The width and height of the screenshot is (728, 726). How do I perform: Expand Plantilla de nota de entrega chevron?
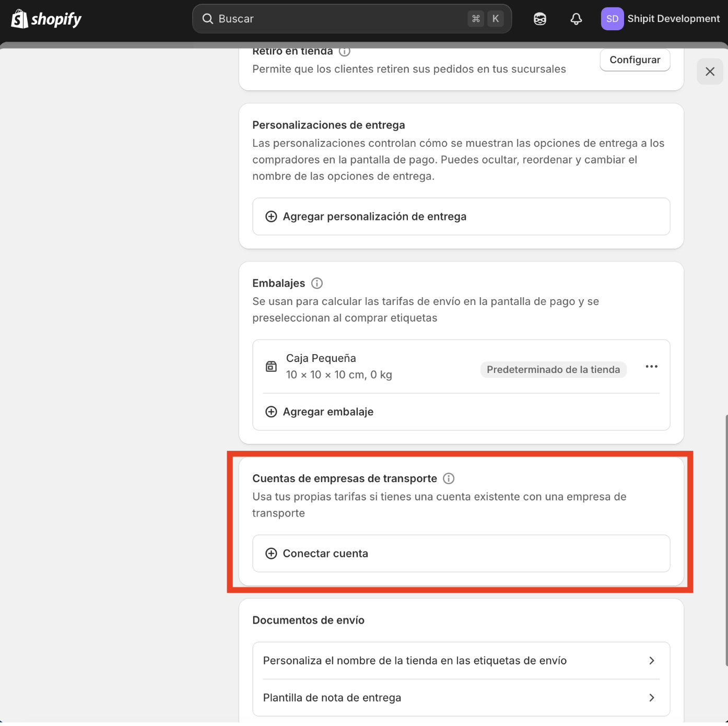(651, 698)
